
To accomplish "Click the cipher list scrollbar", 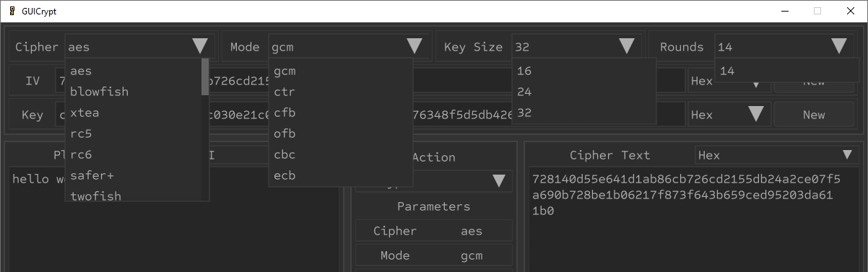I will [x=205, y=78].
